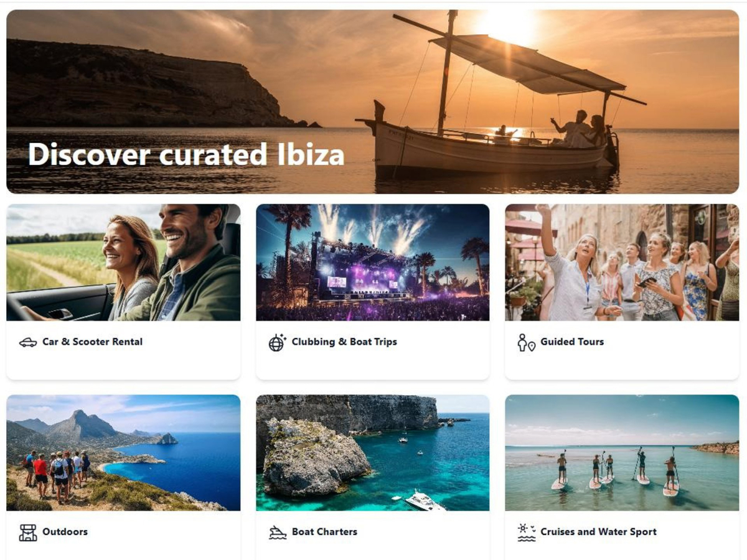The height and width of the screenshot is (560, 747).
Task: Click the festival stage fireworks photo
Action: (372, 263)
